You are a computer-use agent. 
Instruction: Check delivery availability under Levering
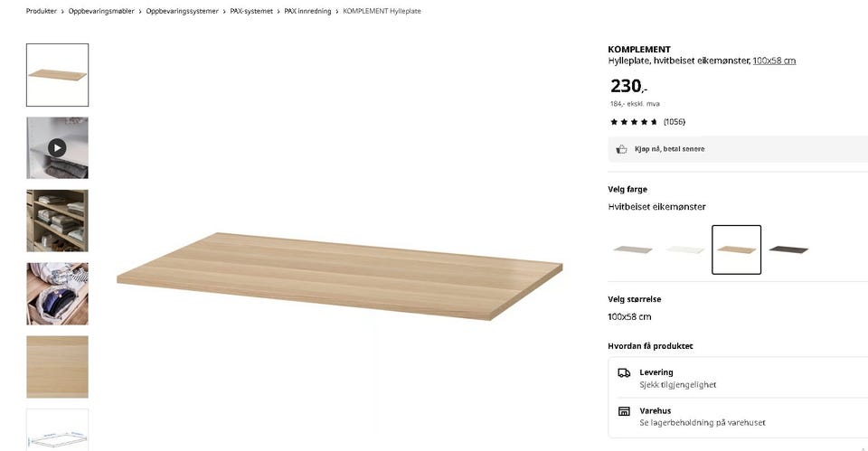[677, 385]
